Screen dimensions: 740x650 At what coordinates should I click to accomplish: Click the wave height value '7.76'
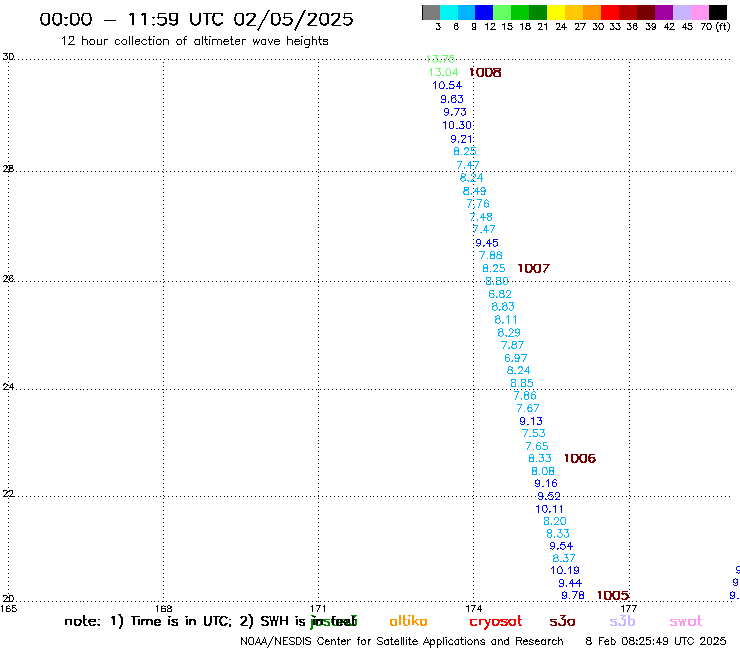click(x=478, y=204)
